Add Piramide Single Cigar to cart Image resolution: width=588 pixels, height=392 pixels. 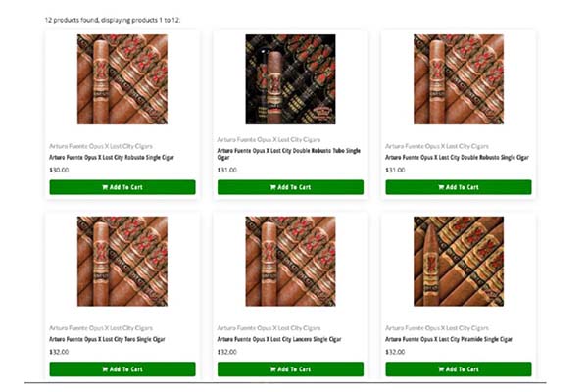pyautogui.click(x=459, y=369)
